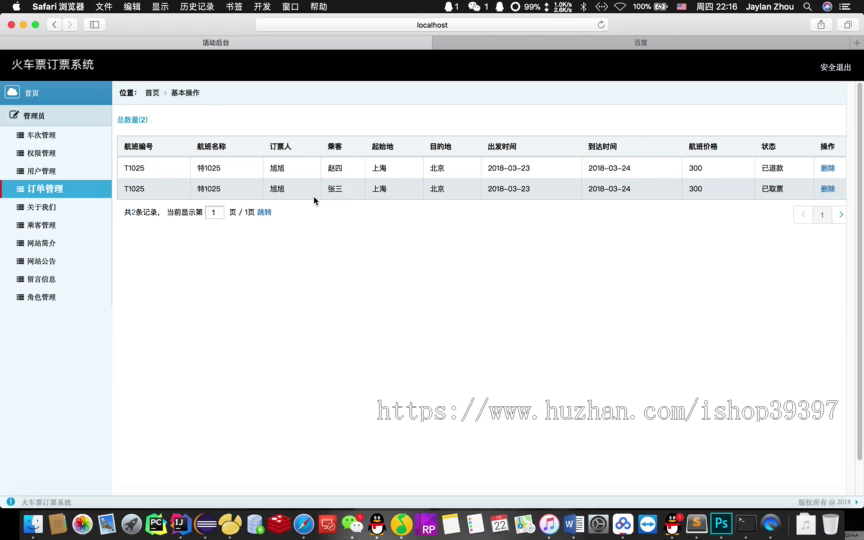Click the Safari back arrow button
This screenshot has width=864, height=540.
tap(54, 25)
